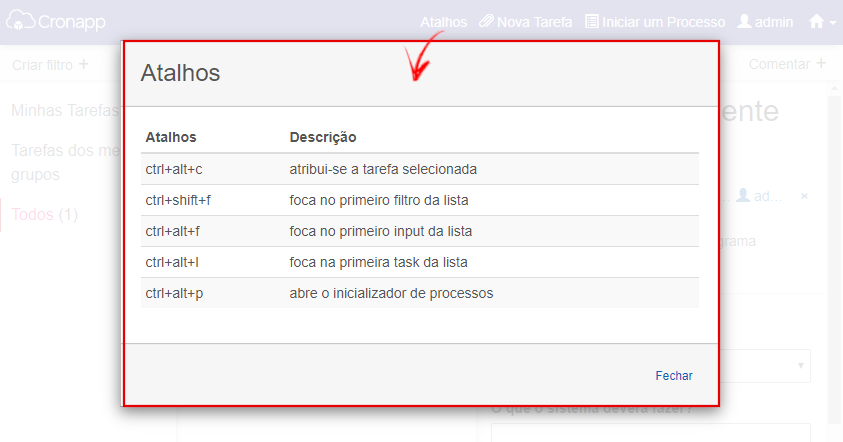Expand the caret dropdown beside home icon

pos(833,23)
